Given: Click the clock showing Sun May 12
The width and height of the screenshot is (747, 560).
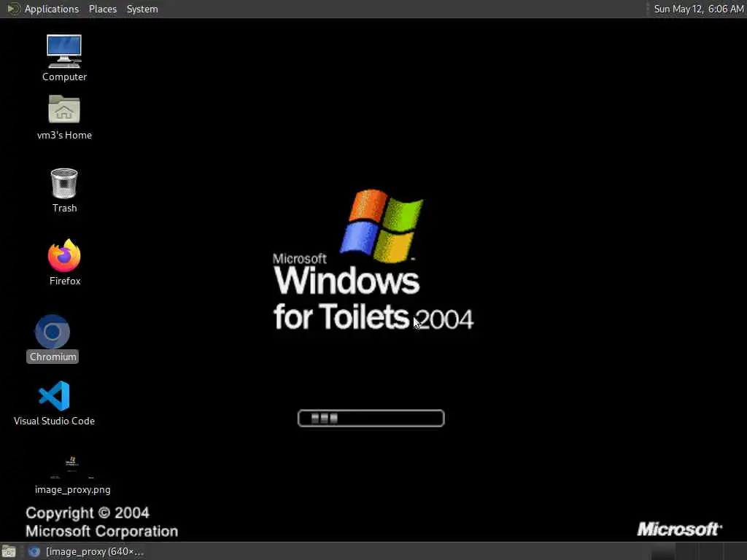Looking at the screenshot, I should tap(698, 9).
